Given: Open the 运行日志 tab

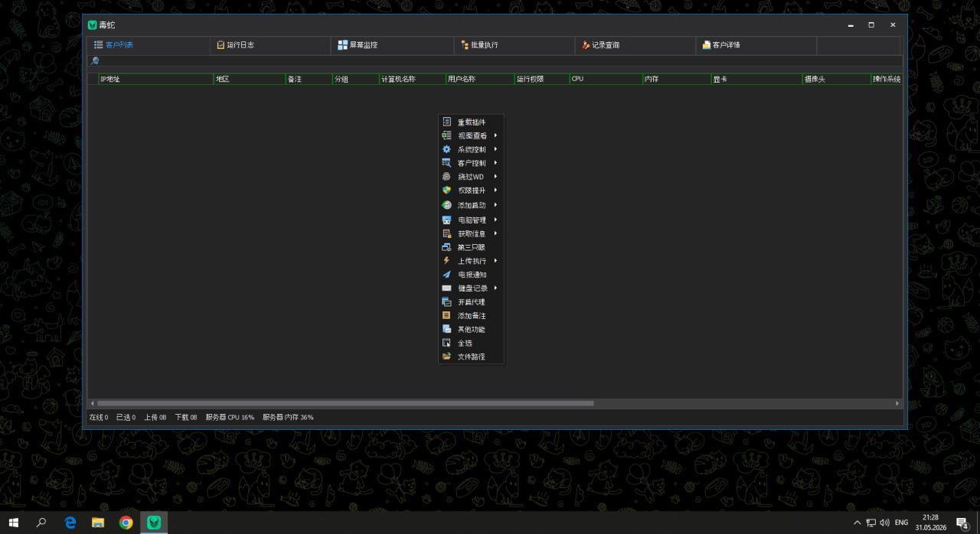Looking at the screenshot, I should (x=270, y=45).
